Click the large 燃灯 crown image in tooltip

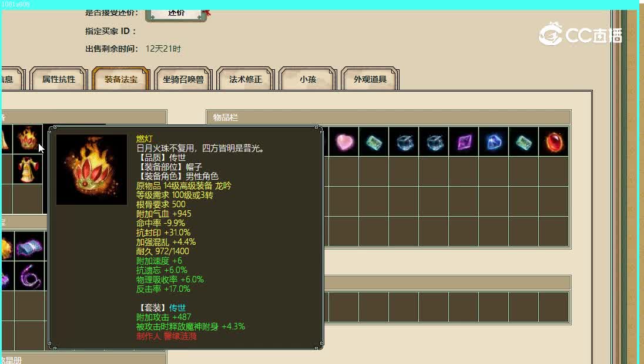click(92, 170)
